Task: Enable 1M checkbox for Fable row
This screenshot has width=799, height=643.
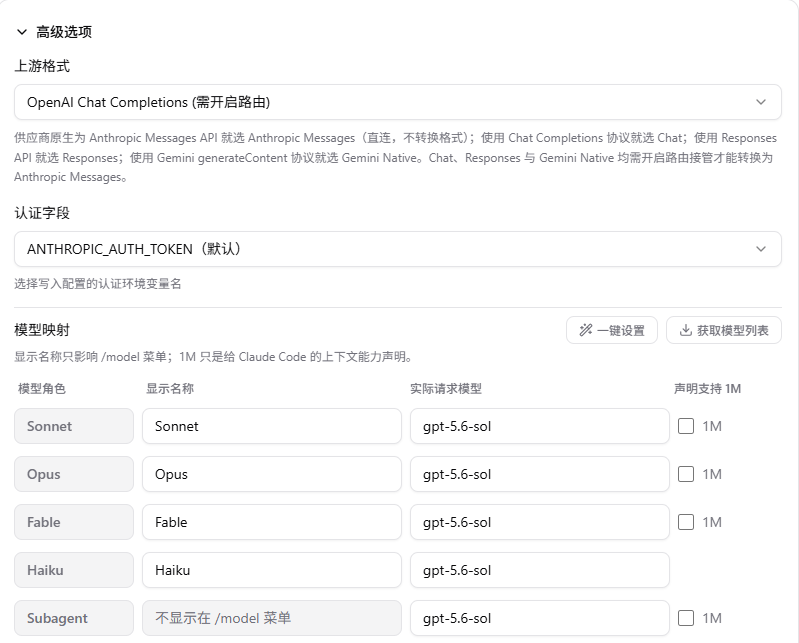Action: [x=686, y=522]
